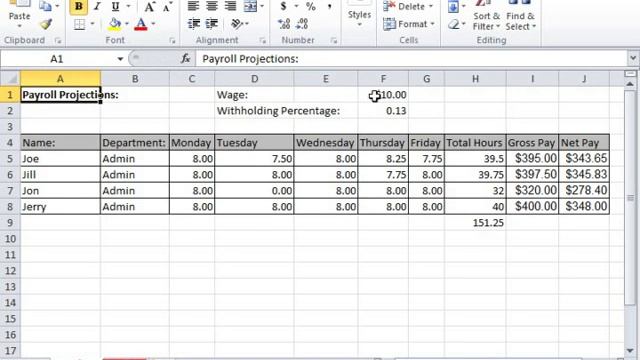Select Jerry's Net Pay $348.00 cell
Viewport: 640px width, 360px height.
click(584, 206)
